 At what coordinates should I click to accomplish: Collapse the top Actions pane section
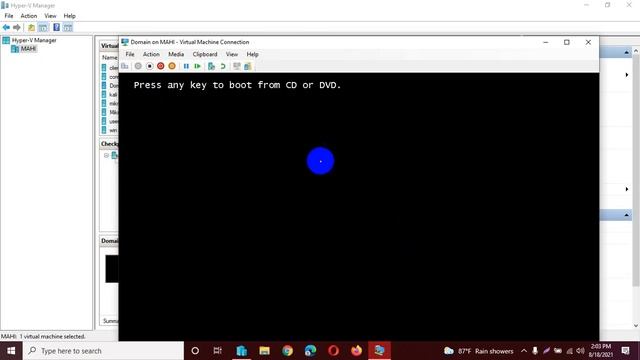[x=627, y=52]
